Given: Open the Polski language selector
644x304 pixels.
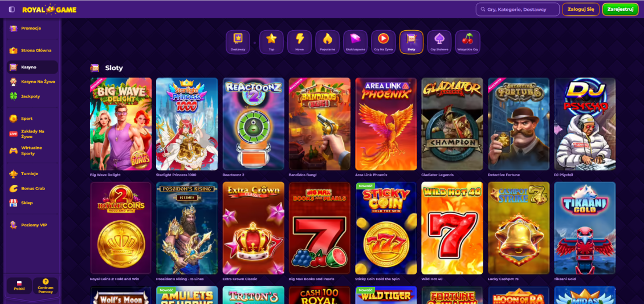Looking at the screenshot, I should click(x=19, y=286).
